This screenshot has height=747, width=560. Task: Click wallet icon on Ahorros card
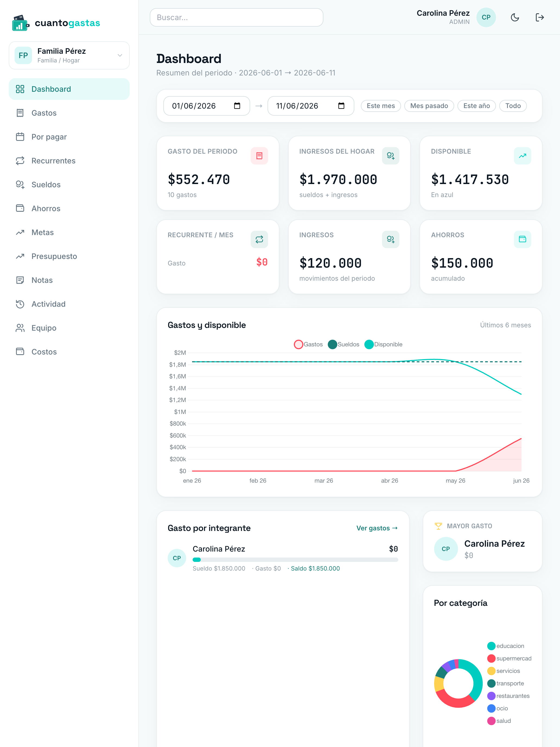coord(522,239)
